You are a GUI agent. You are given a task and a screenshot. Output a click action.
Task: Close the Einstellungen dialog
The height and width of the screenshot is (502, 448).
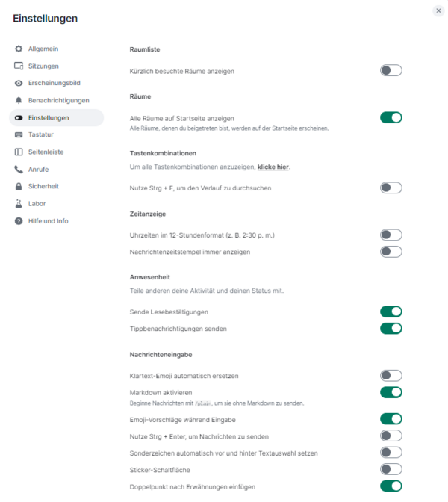coord(438,10)
